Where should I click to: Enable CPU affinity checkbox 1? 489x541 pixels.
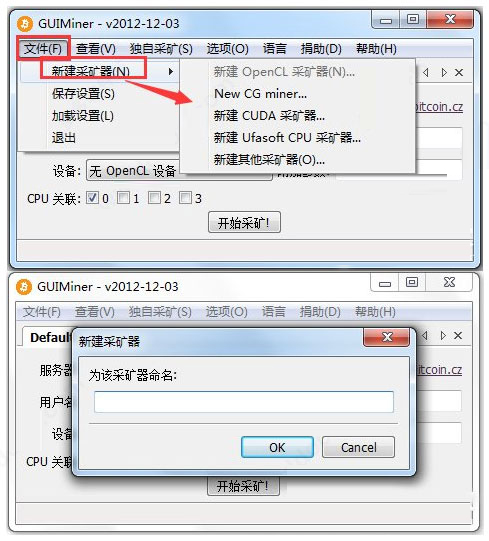coord(123,198)
